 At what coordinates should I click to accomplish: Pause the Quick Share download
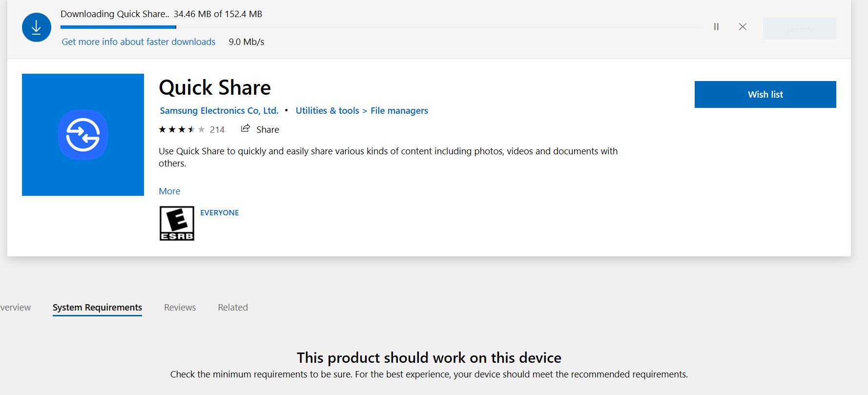[x=716, y=27]
